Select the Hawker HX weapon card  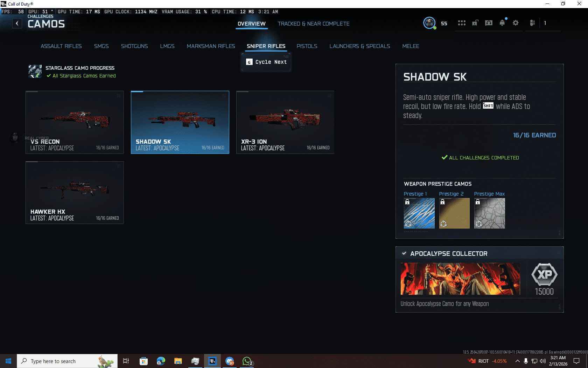click(x=75, y=192)
